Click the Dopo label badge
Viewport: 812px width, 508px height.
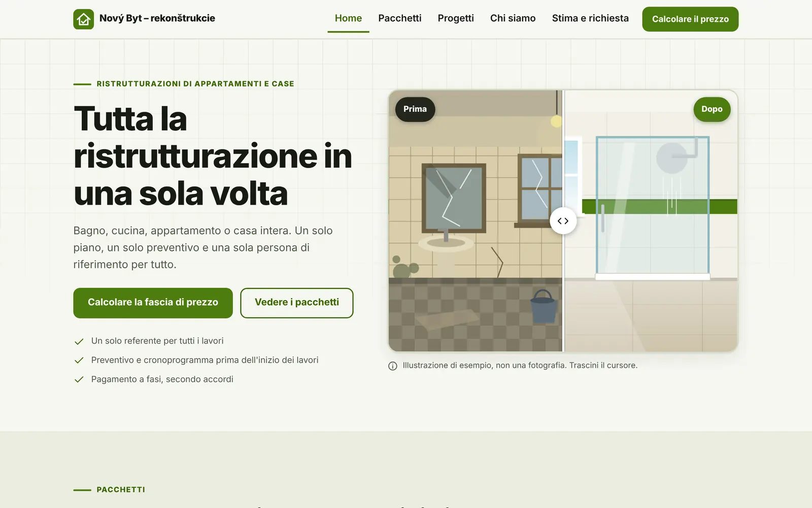(x=712, y=109)
